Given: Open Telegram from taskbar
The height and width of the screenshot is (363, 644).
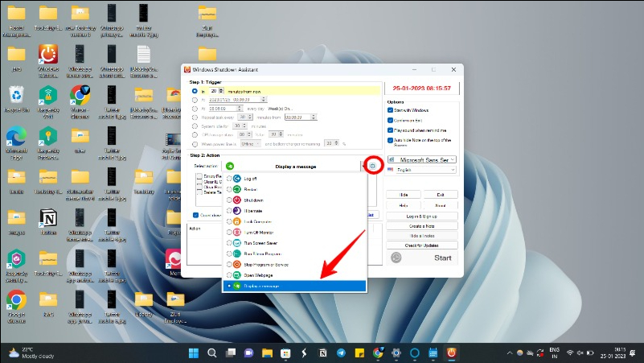Looking at the screenshot, I should click(x=342, y=353).
